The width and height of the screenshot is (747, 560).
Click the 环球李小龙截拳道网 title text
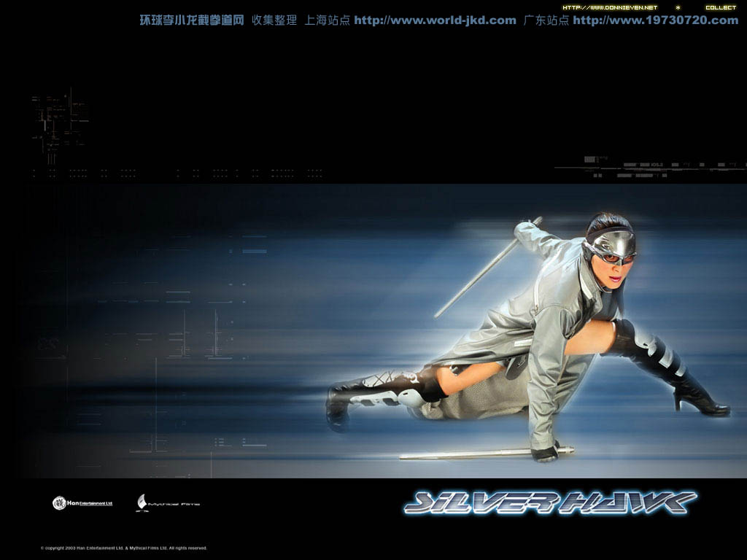(x=192, y=20)
